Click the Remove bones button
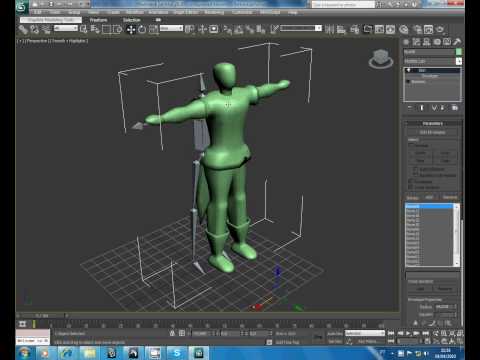This screenshot has width=480, height=360. 450,197
